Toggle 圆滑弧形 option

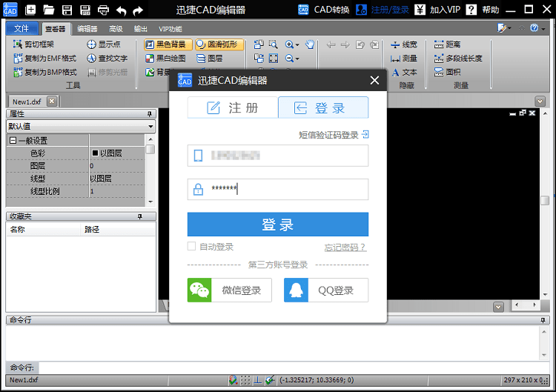coord(219,44)
